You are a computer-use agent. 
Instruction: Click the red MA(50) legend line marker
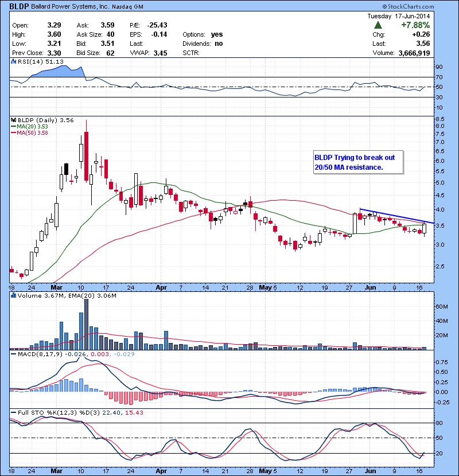coord(13,132)
